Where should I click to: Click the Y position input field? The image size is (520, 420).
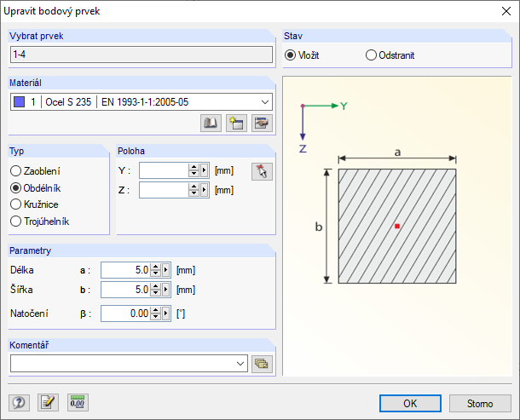[x=164, y=170]
